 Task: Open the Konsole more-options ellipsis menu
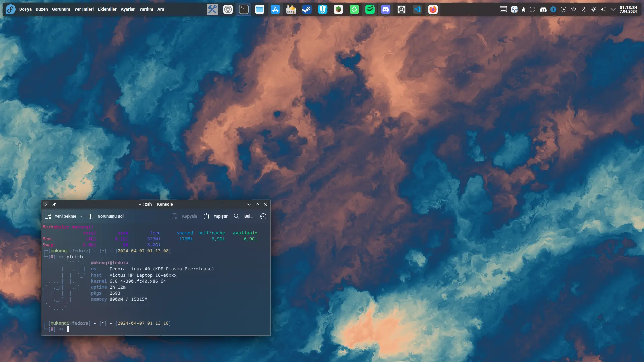click(x=263, y=216)
